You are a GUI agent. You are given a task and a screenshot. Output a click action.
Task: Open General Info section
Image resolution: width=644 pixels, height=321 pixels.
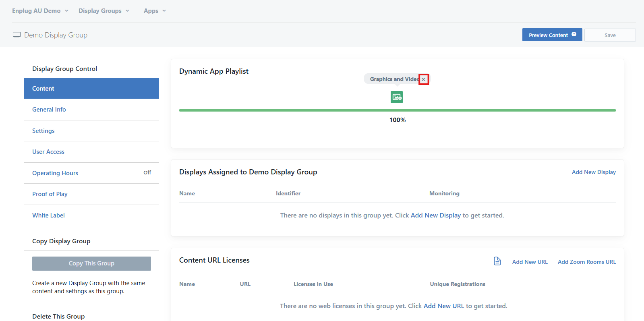point(49,110)
